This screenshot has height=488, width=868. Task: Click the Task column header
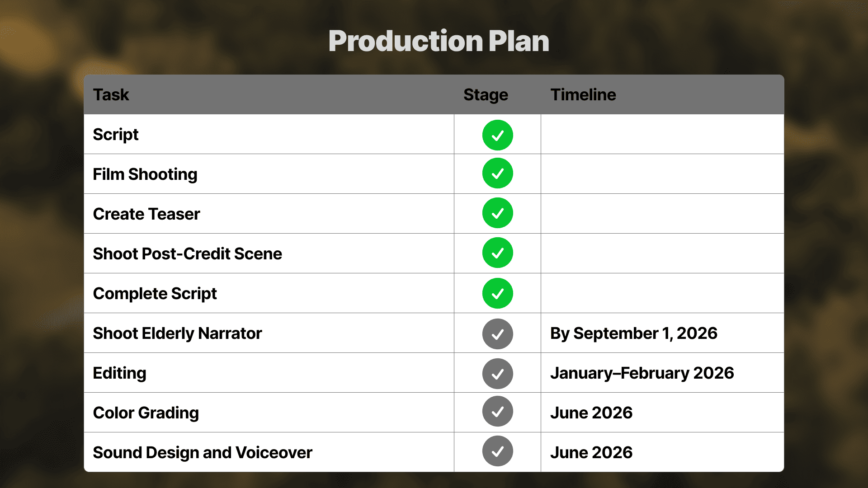pyautogui.click(x=111, y=95)
